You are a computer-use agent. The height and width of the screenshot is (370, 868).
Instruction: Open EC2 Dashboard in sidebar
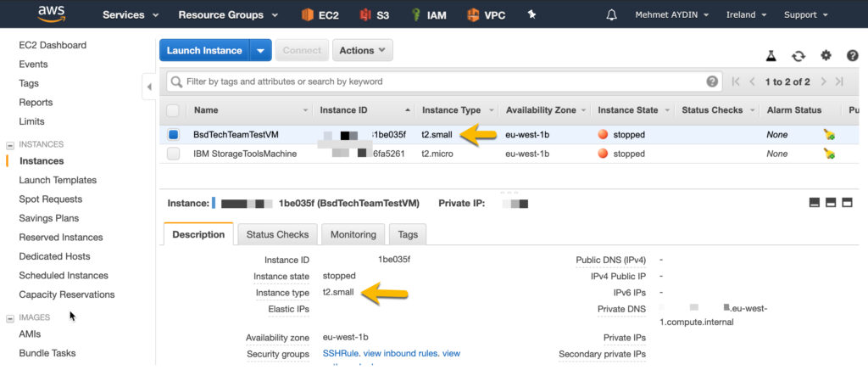point(53,46)
